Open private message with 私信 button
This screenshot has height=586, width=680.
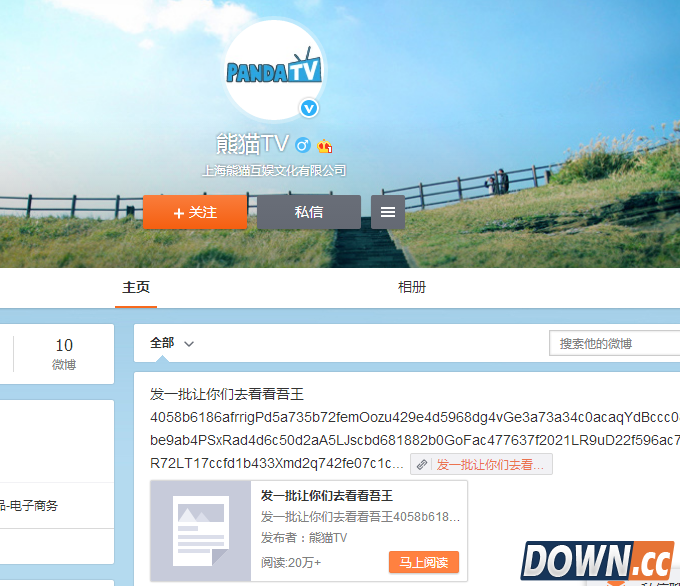click(309, 212)
